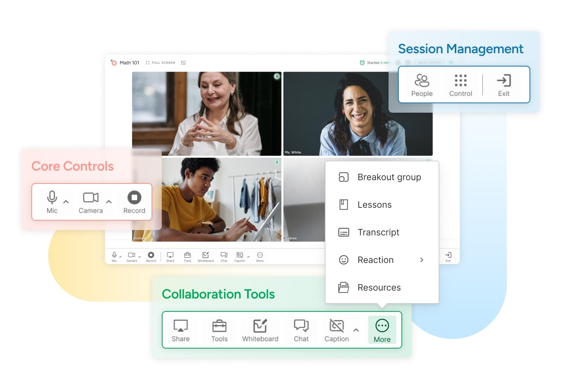The height and width of the screenshot is (392, 564).
Task: Expand the chevron next to Caption in Collaboration Tools
Action: (x=356, y=330)
